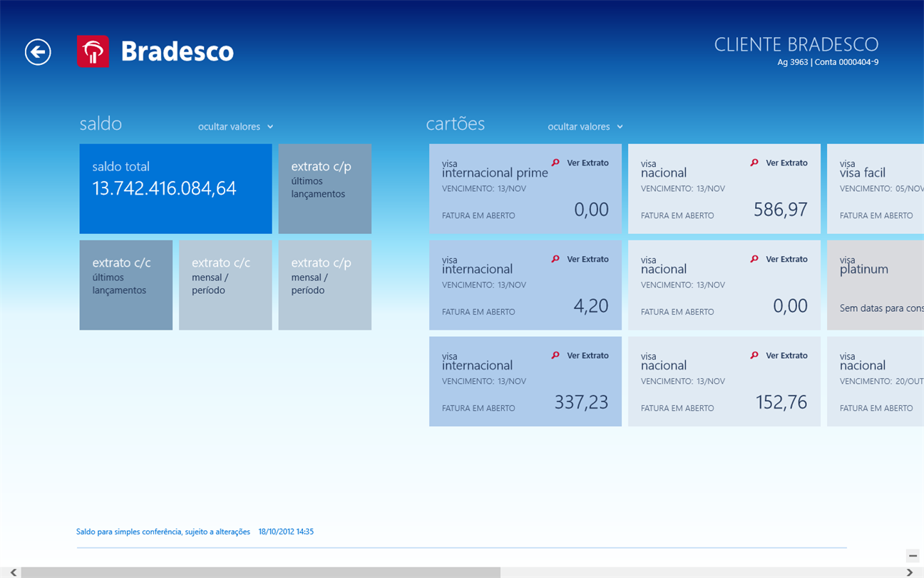Click the 'saldo' section heading
Viewport: 924px width, 578px height.
101,123
